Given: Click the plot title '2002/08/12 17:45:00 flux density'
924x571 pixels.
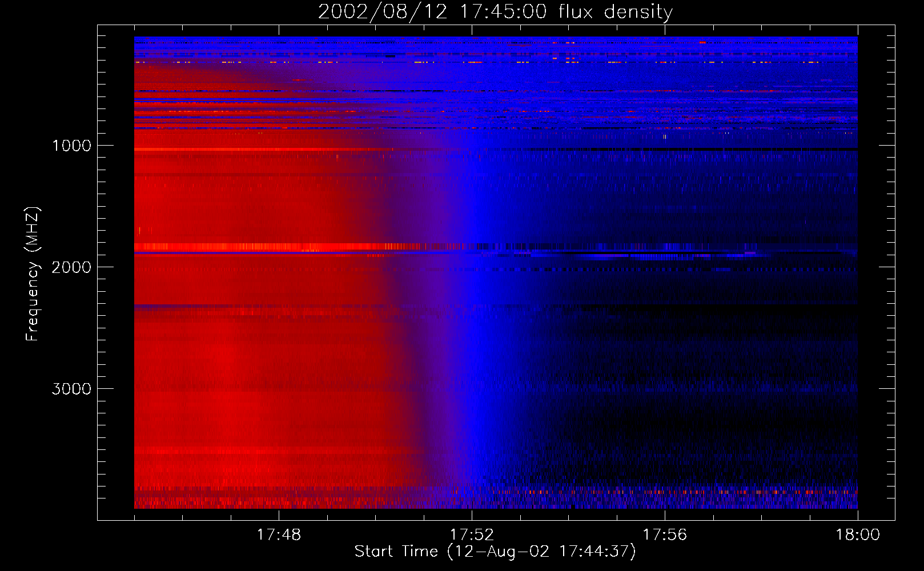Looking at the screenshot, I should point(495,11).
